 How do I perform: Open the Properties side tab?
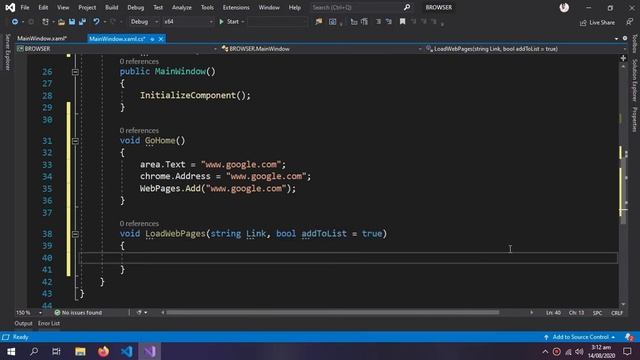point(634,119)
